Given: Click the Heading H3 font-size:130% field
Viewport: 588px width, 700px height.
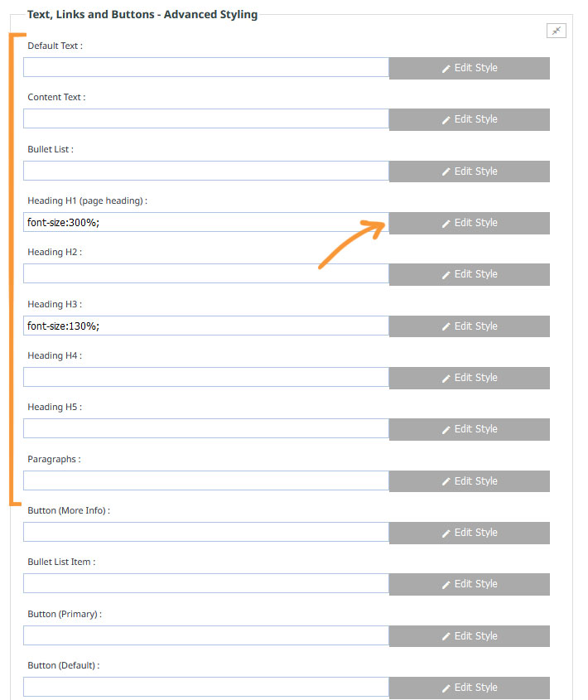Looking at the screenshot, I should tap(206, 326).
